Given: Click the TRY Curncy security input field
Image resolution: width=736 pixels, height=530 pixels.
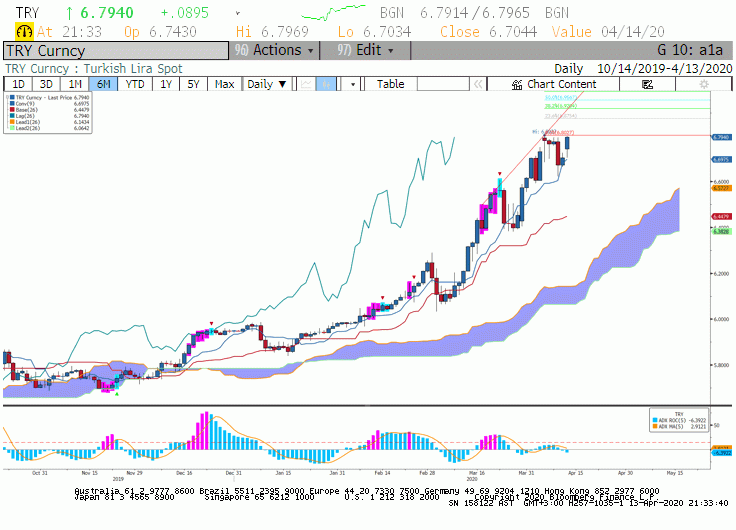Looking at the screenshot, I should pos(116,51).
